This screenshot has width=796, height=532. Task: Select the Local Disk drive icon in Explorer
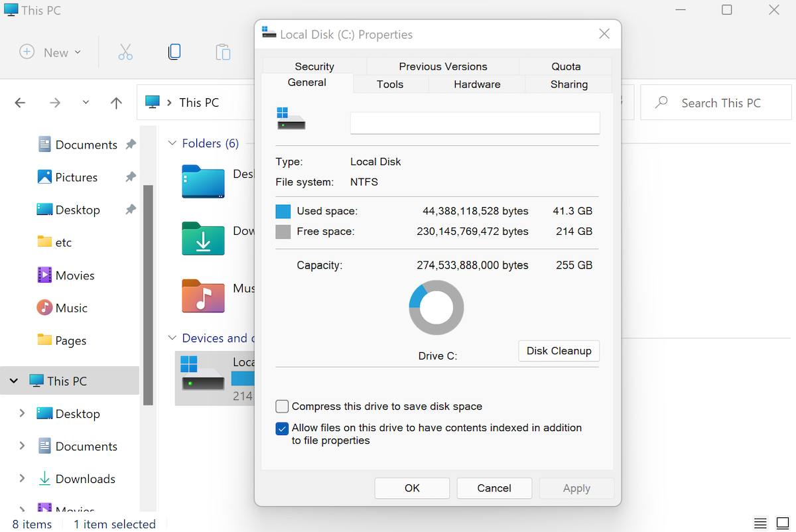tap(203, 373)
